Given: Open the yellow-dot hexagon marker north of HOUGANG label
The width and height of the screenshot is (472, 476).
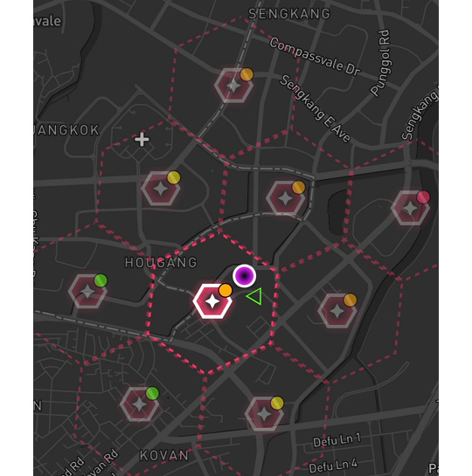Looking at the screenshot, I should [161, 189].
